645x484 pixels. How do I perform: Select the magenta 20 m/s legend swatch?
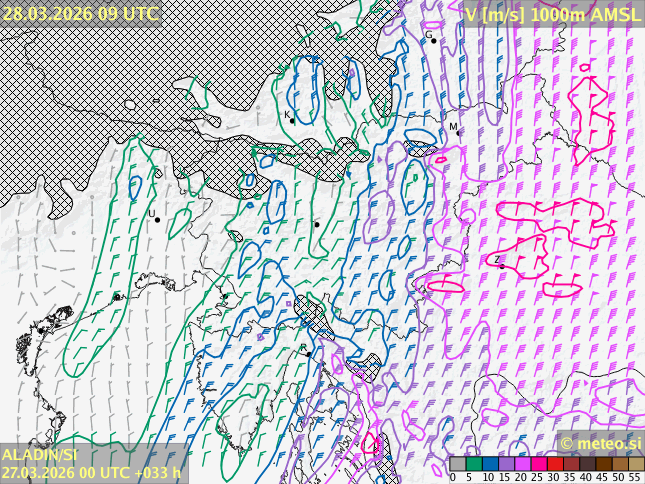click(x=522, y=464)
